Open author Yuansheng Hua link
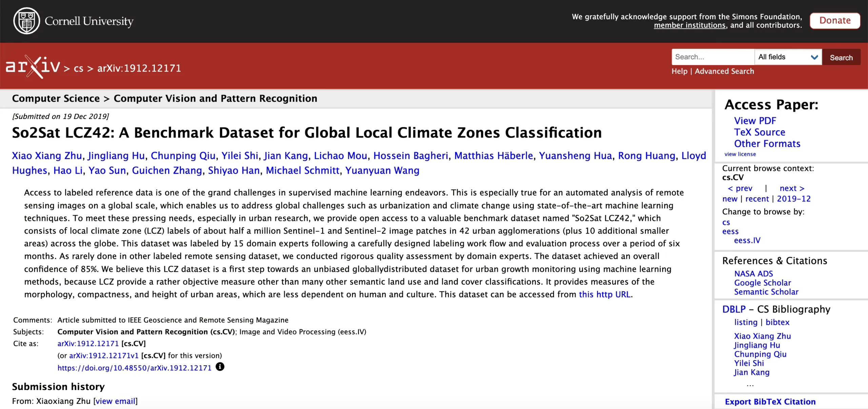This screenshot has width=868, height=409. click(575, 156)
